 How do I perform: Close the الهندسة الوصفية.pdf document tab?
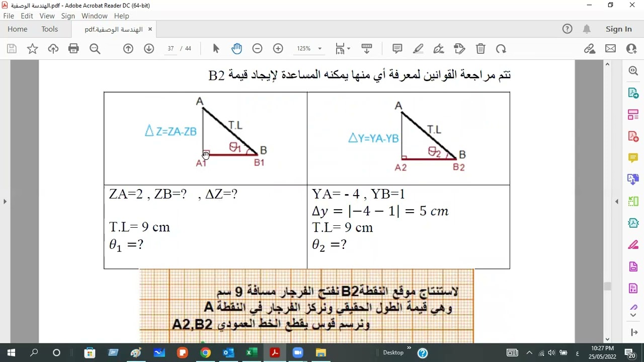pos(150,29)
